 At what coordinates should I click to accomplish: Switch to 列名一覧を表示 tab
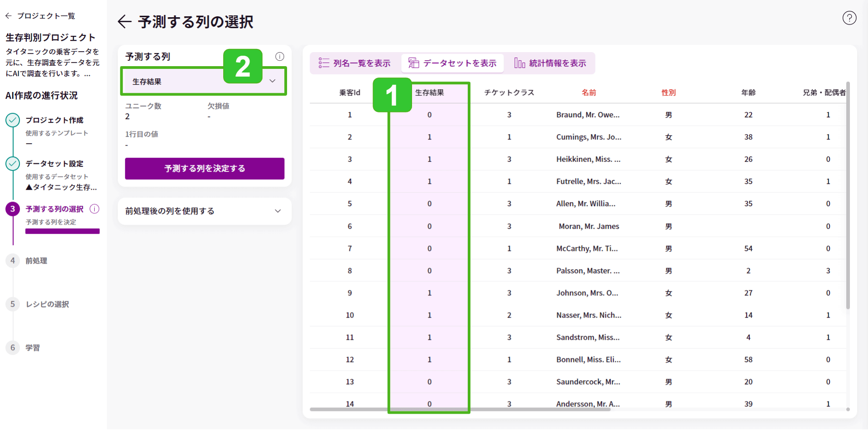355,63
